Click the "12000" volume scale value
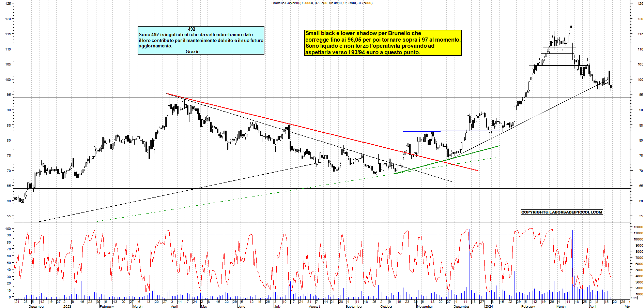The width and height of the screenshot is (644, 308). point(638,227)
